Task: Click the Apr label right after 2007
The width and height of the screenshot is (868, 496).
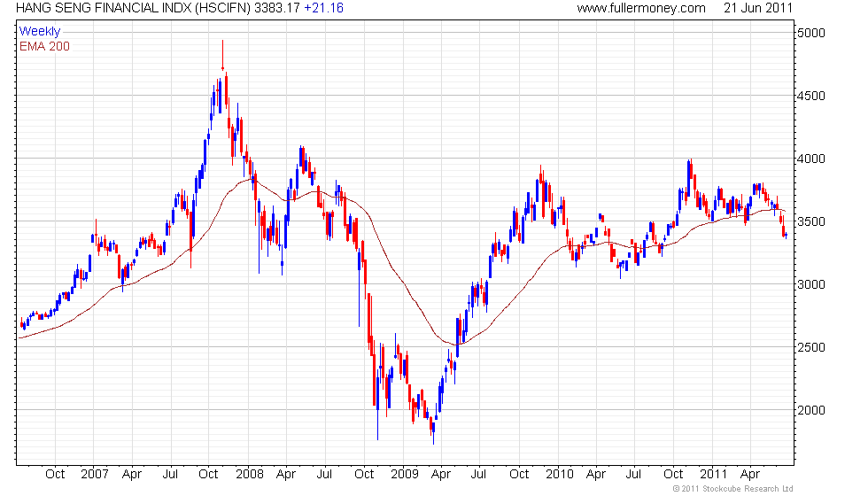Action: pos(132,475)
